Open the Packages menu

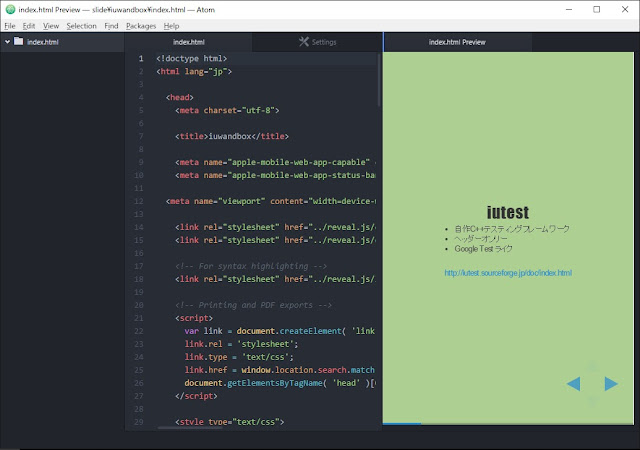click(x=141, y=26)
